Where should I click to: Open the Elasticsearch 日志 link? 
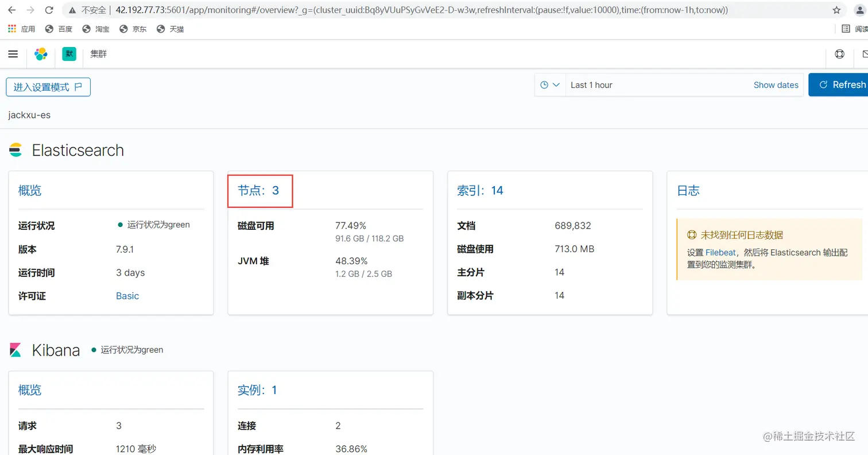688,191
